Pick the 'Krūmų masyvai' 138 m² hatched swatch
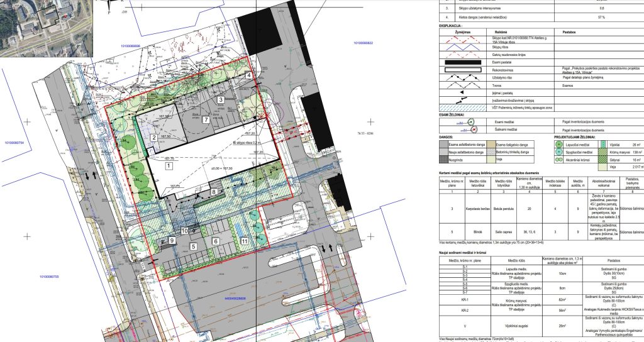The width and height of the screenshot is (644, 342). (603, 152)
